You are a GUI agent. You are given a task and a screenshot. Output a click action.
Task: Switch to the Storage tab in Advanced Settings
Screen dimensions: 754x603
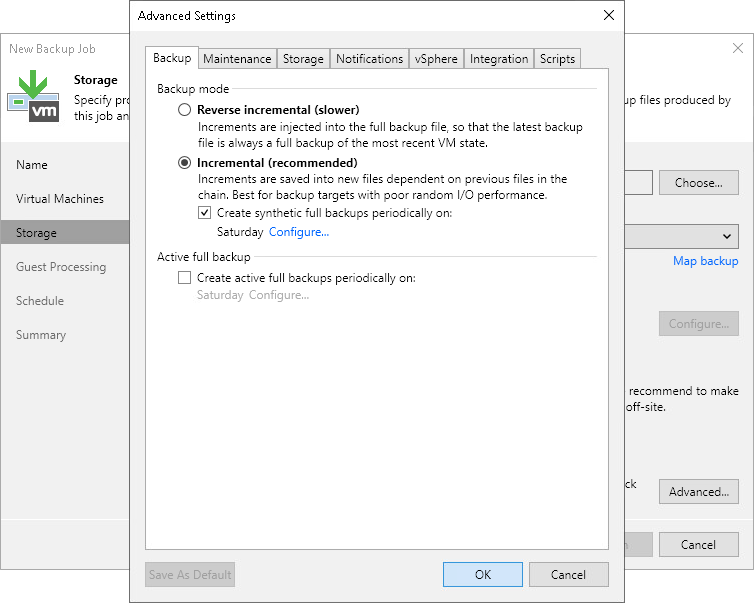pos(303,59)
